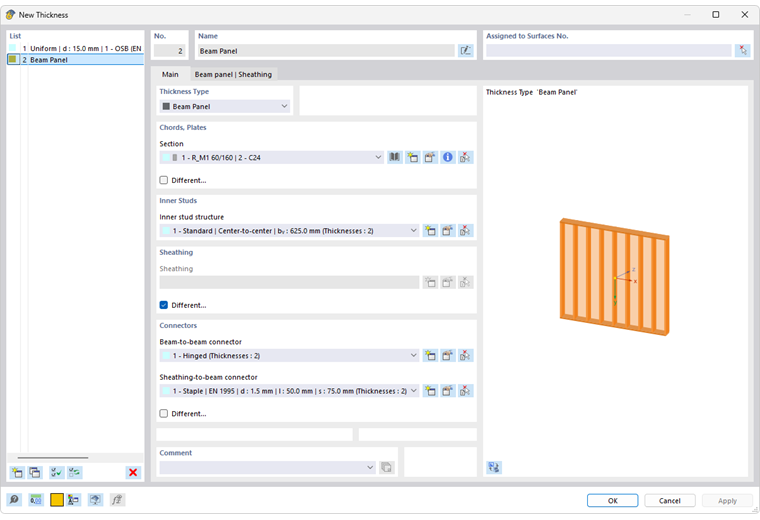Click the rightmost icon in the Section row
Image resolution: width=760 pixels, height=520 pixels.
point(465,157)
